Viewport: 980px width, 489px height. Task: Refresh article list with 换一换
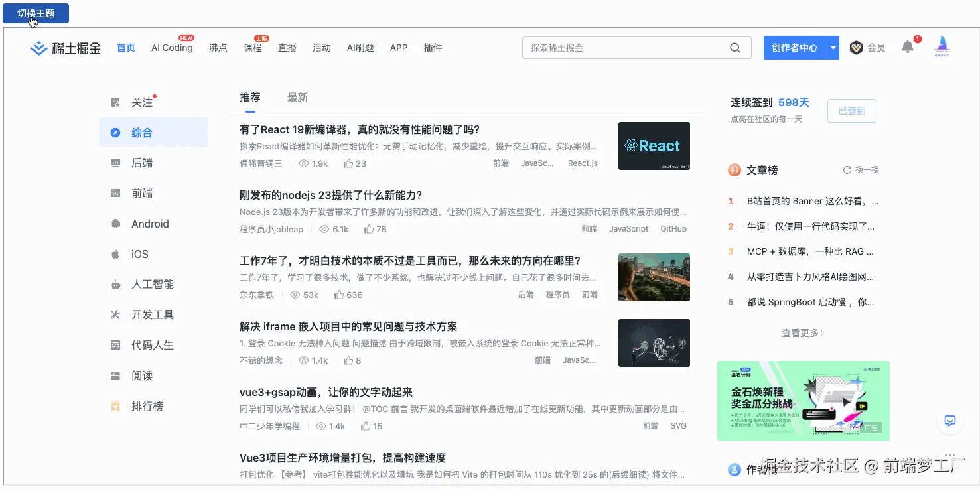click(861, 170)
